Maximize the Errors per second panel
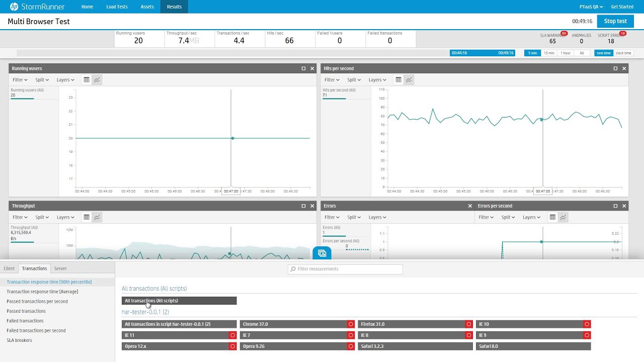644x362 pixels. [615, 206]
